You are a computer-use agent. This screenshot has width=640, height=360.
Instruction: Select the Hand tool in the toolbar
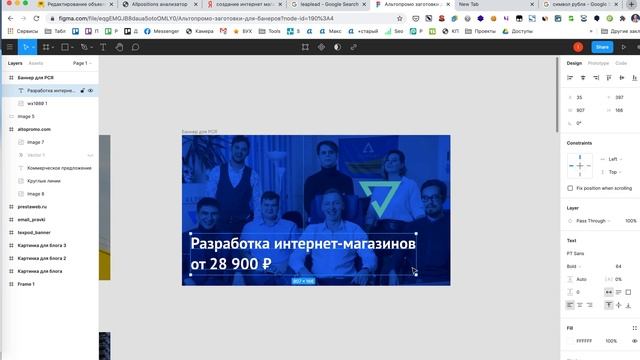coord(119,47)
